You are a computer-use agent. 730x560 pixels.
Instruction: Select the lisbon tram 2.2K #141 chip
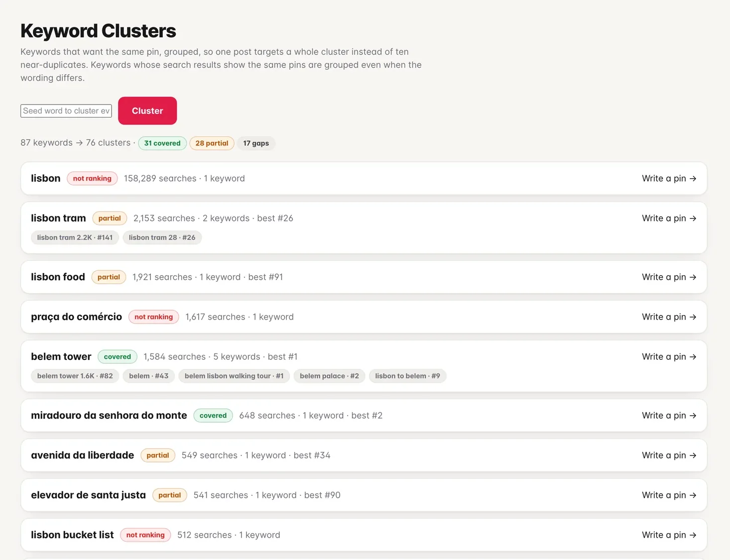75,237
